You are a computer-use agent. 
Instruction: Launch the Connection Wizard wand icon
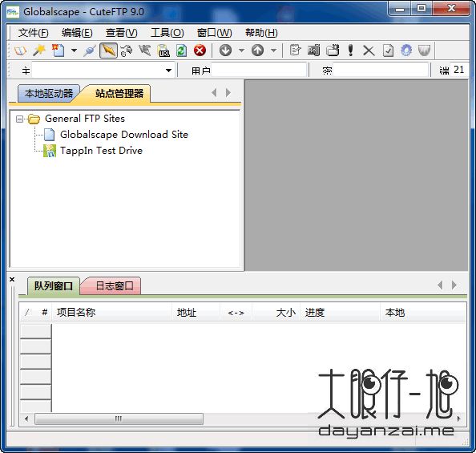pyautogui.click(x=39, y=51)
